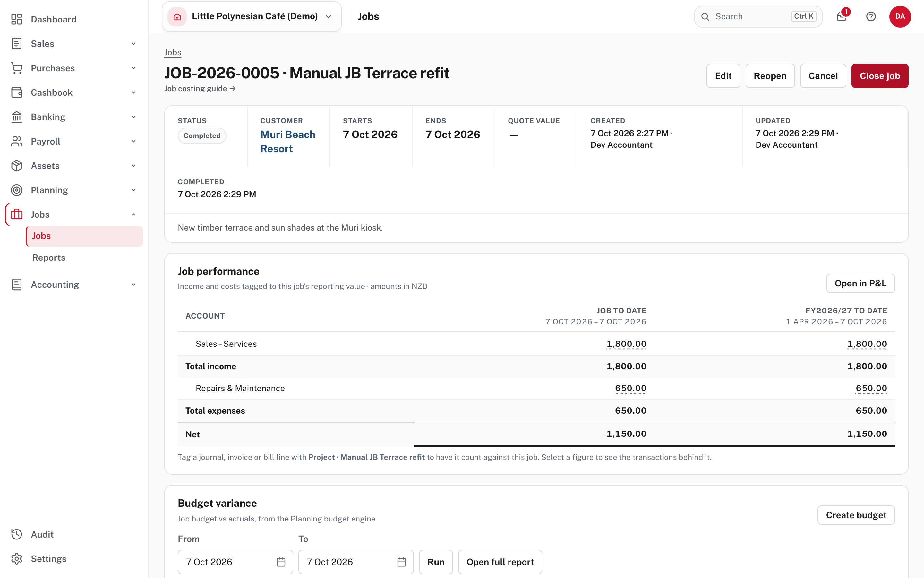Click the Accounting ledger icon
The height and width of the screenshot is (578, 924).
coord(16,285)
